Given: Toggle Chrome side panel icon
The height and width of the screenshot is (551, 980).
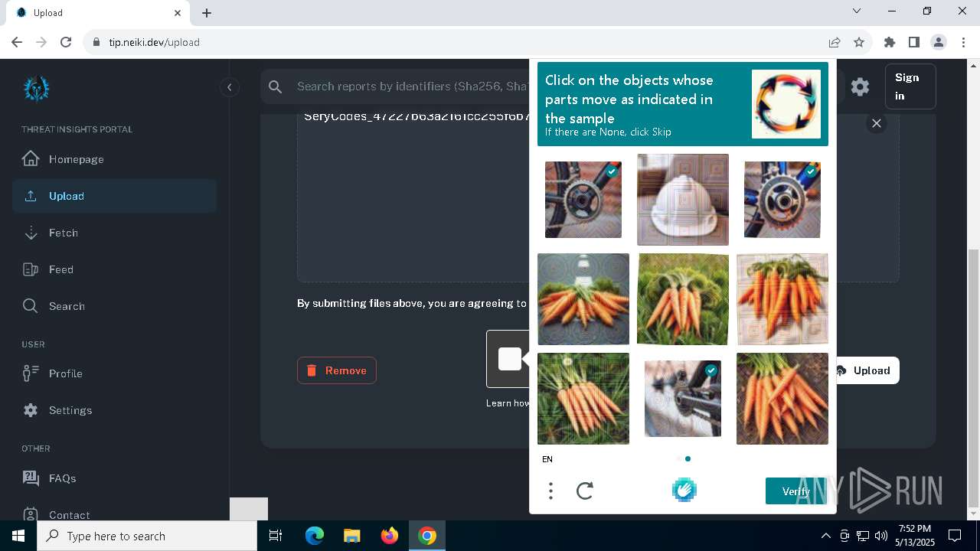Looking at the screenshot, I should 913,42.
